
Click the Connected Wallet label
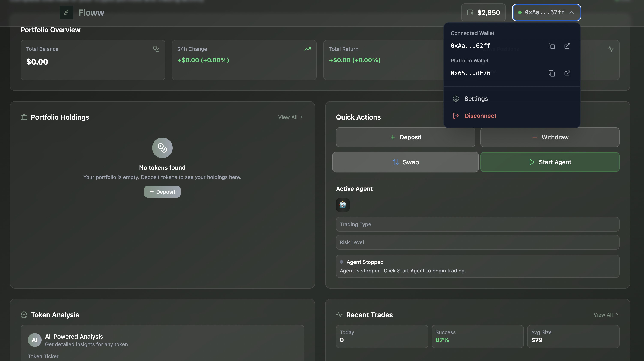(x=472, y=33)
